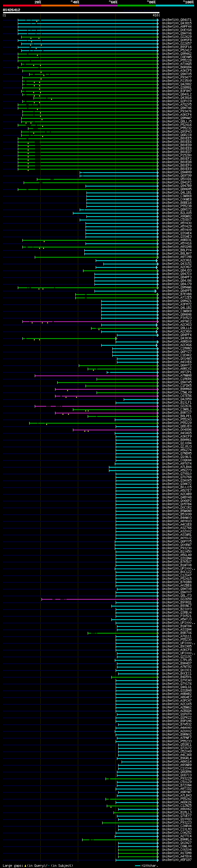Select the UniRef100_P55229 label
Image resolution: width=197 pixels, height=868 pixels.
tap(176, 423)
